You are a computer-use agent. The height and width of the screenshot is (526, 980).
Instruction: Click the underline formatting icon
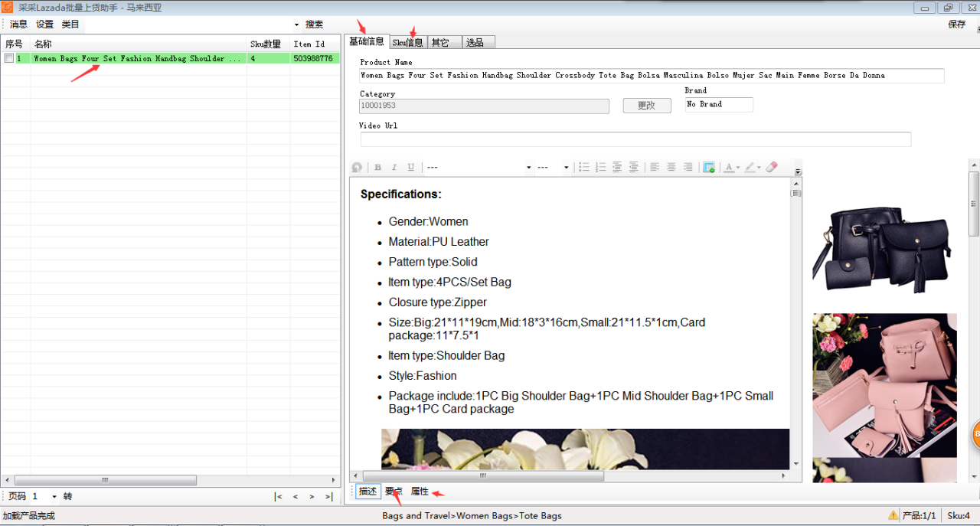(x=411, y=168)
